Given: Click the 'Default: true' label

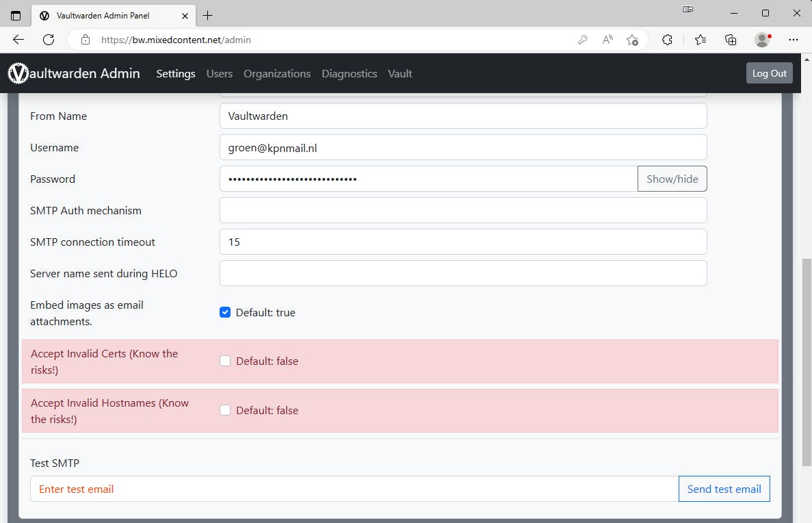Looking at the screenshot, I should 265,313.
